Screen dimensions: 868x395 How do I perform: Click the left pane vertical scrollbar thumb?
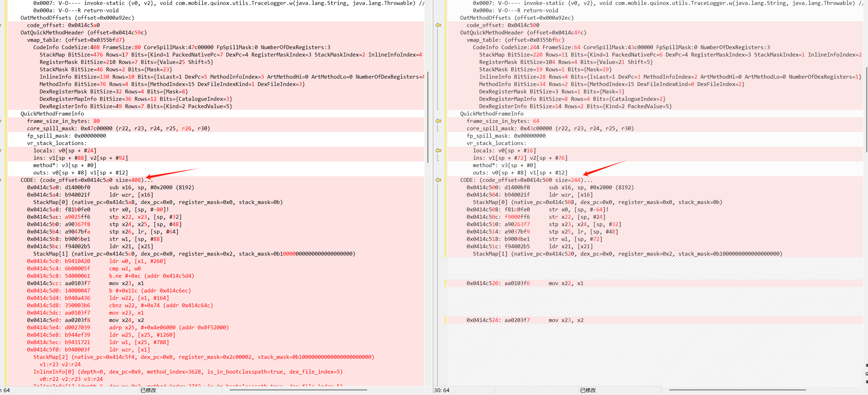428,117
